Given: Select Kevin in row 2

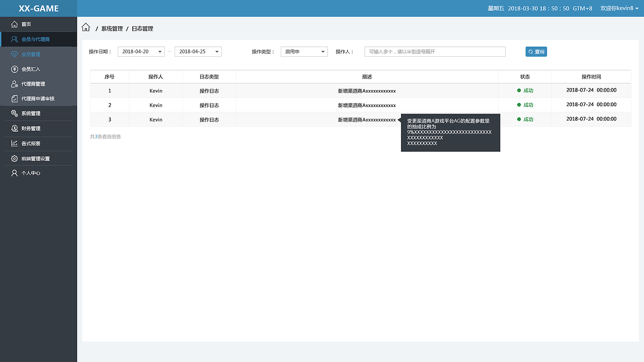Looking at the screenshot, I should tap(156, 106).
